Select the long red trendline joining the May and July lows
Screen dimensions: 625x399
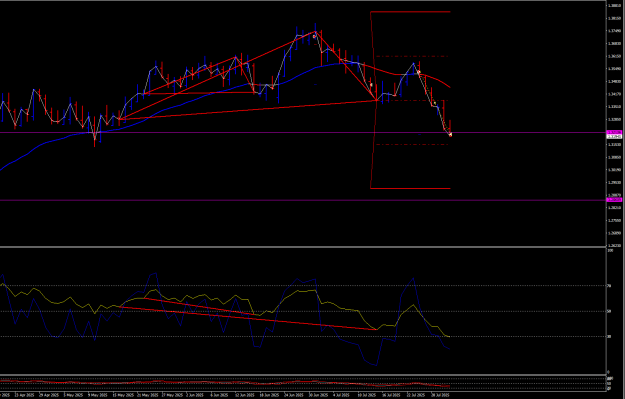(247, 110)
